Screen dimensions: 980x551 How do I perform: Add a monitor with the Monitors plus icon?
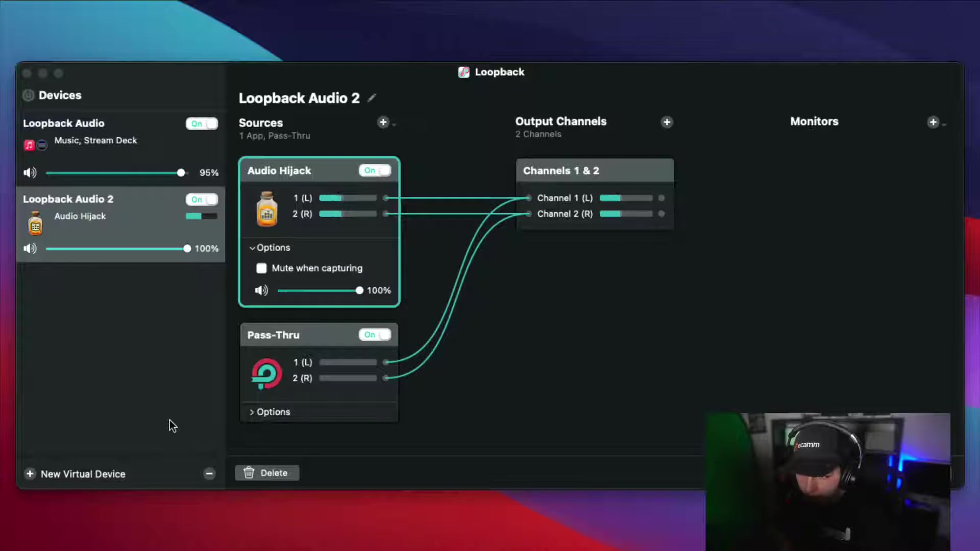(x=933, y=122)
